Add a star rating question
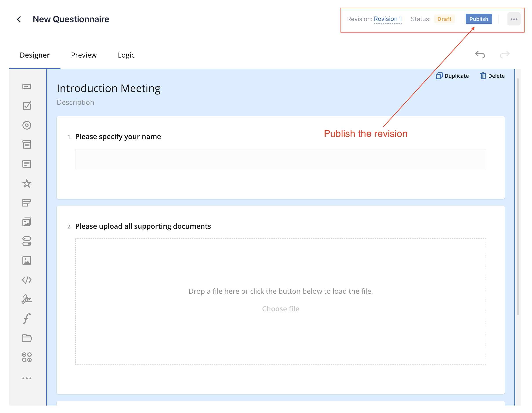The height and width of the screenshot is (413, 532). (27, 183)
